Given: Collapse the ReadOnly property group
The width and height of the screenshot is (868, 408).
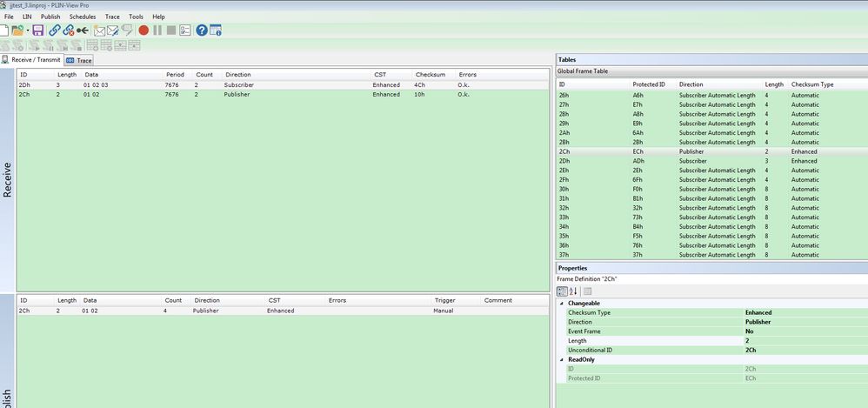Looking at the screenshot, I should point(561,360).
